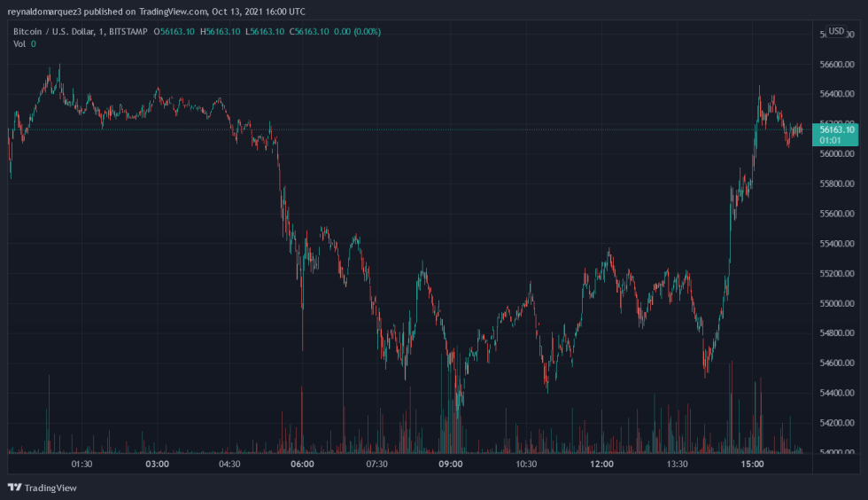This screenshot has width=868, height=500.
Task: Click the 55200.00 price axis label
Action: (x=837, y=273)
